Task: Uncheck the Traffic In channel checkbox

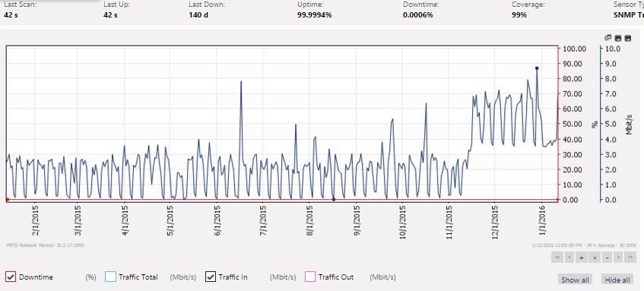Action: [x=211, y=277]
